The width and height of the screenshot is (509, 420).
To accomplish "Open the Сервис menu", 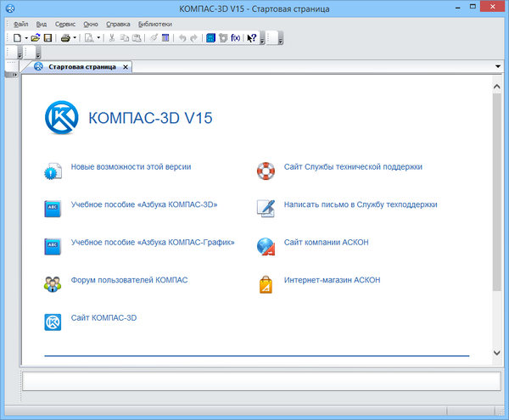I will (x=65, y=25).
